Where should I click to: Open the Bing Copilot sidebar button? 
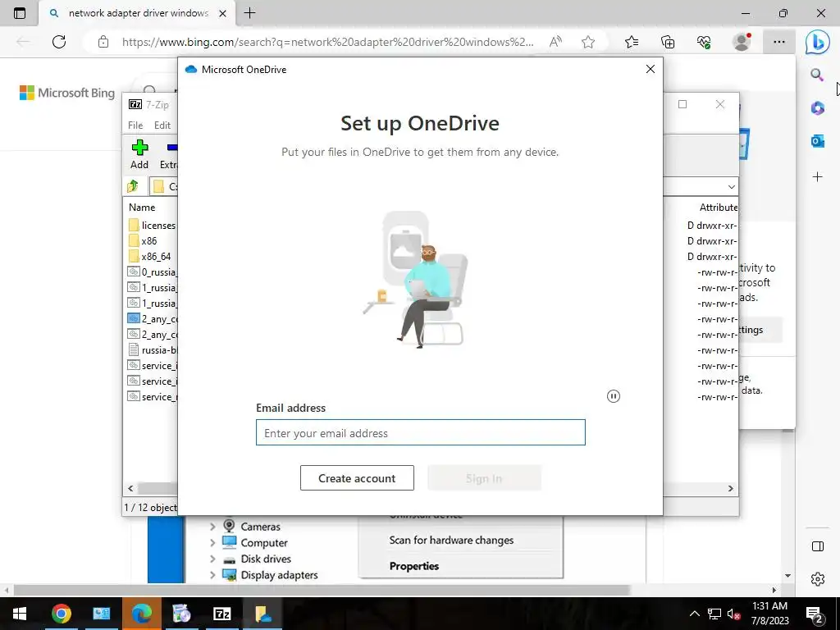tap(818, 42)
